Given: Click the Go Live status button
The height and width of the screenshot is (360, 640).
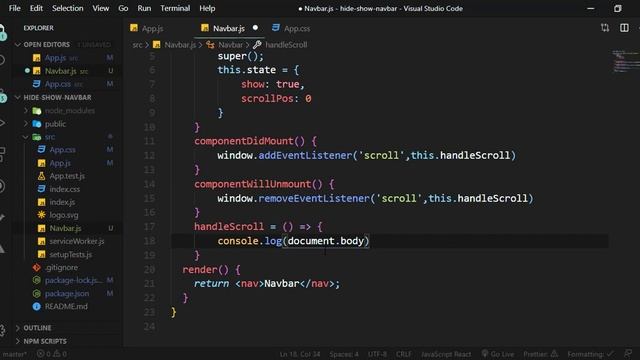Looking at the screenshot, I should (498, 354).
